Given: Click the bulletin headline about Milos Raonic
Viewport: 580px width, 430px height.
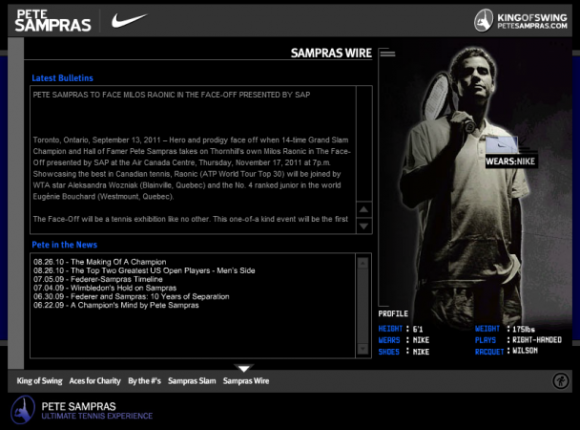Looking at the screenshot, I should (171, 95).
